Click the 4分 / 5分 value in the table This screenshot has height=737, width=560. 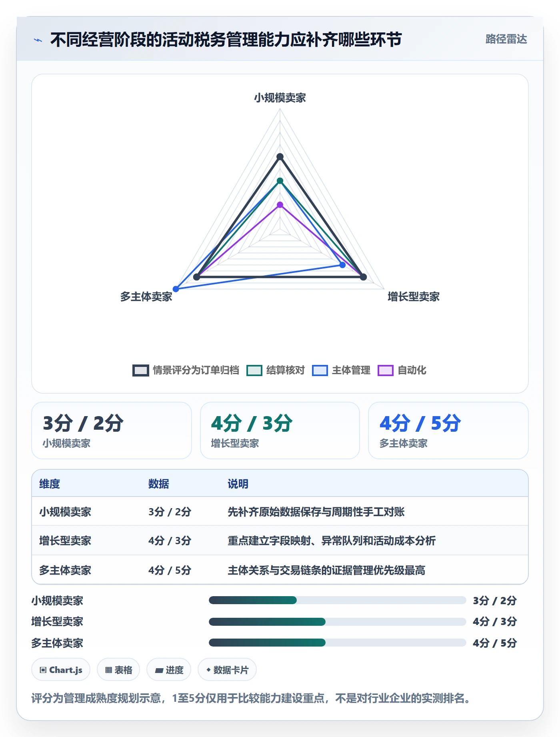pyautogui.click(x=170, y=570)
